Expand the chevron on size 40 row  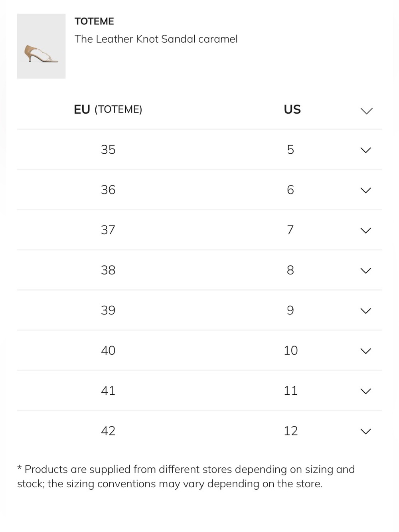[x=365, y=351]
